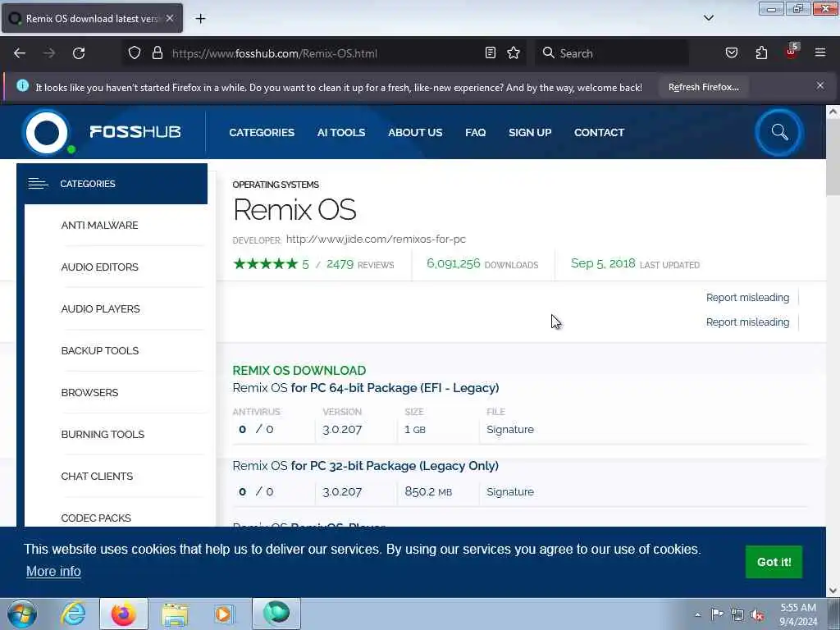The height and width of the screenshot is (630, 840).
Task: Open the taskbar clock showing 5:55 AM
Action: [x=798, y=614]
